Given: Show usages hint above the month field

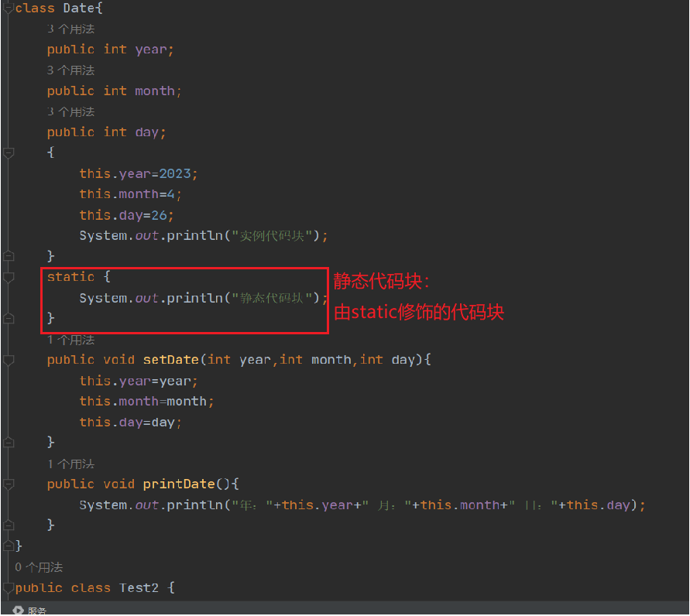Looking at the screenshot, I should tap(70, 70).
